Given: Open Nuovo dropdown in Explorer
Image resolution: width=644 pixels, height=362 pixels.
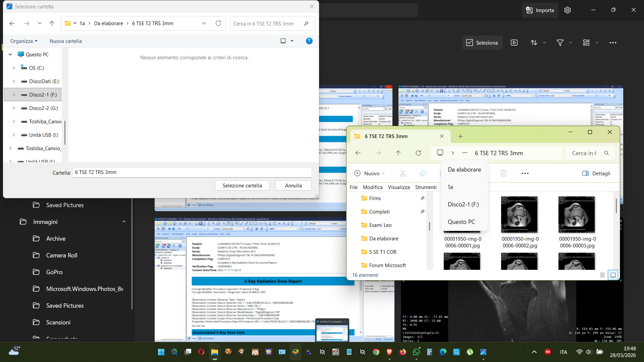Looking at the screenshot, I should click(370, 173).
